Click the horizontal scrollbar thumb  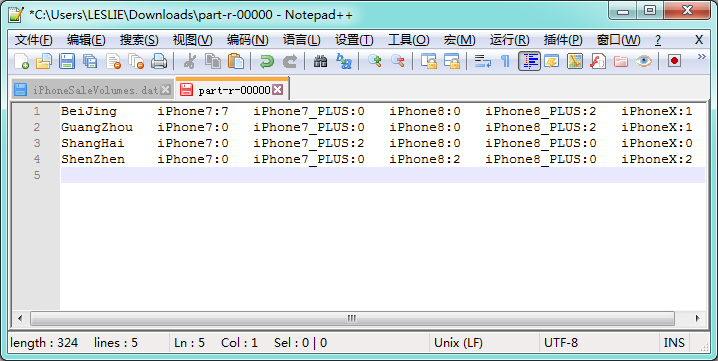pyautogui.click(x=352, y=318)
